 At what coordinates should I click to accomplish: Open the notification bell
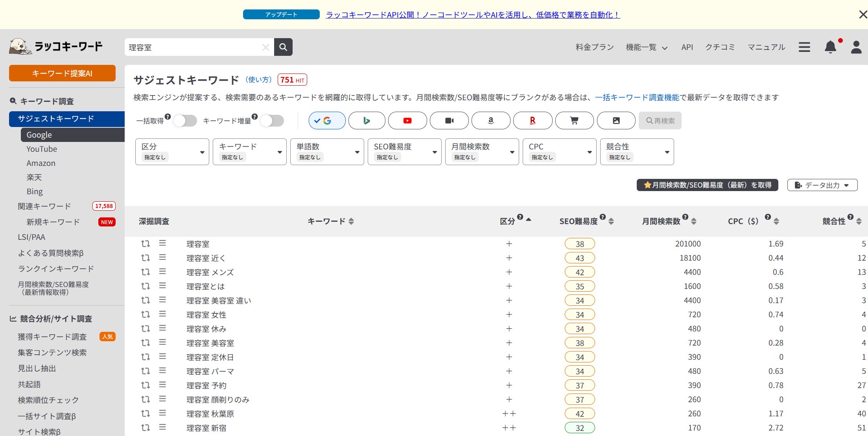[x=830, y=47]
